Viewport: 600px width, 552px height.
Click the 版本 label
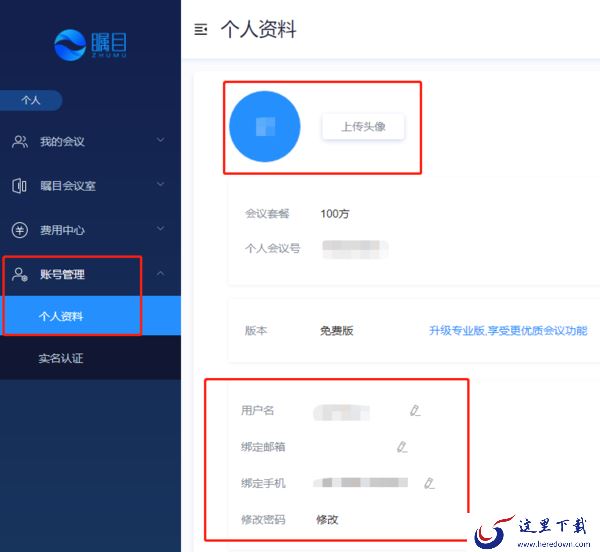click(x=256, y=331)
